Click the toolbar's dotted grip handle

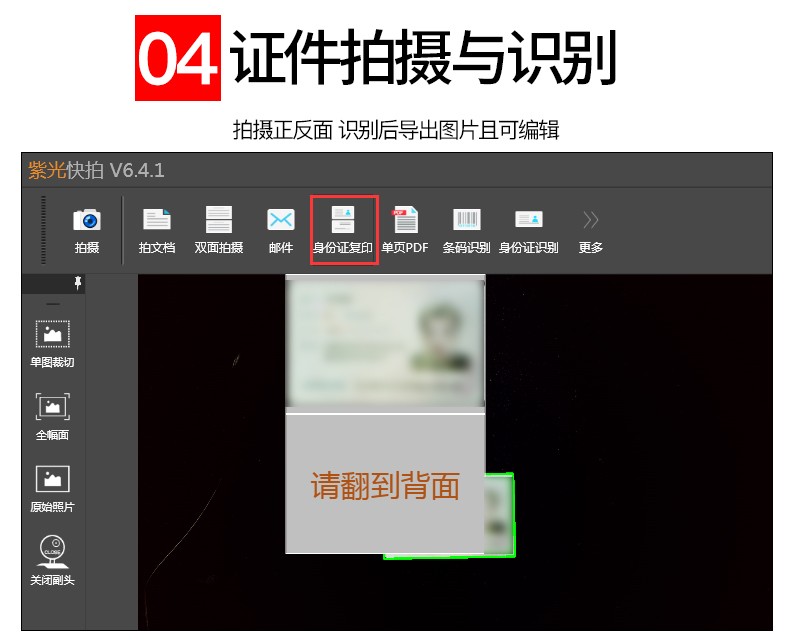pyautogui.click(x=43, y=230)
